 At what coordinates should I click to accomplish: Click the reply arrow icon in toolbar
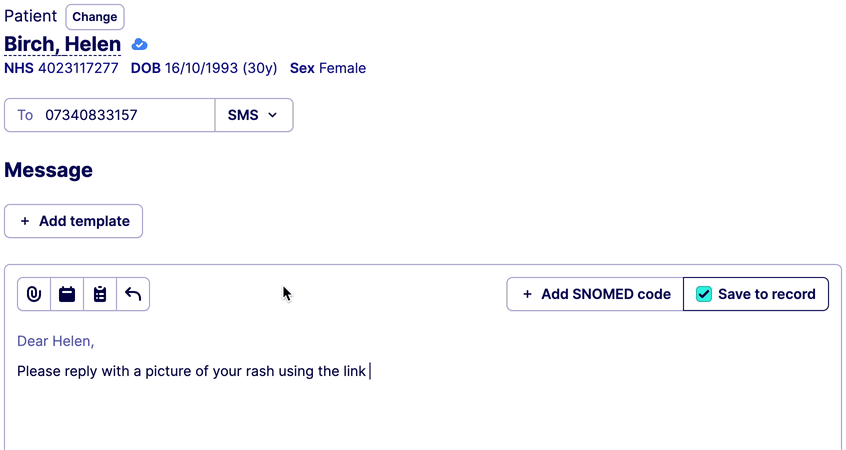pyautogui.click(x=133, y=294)
